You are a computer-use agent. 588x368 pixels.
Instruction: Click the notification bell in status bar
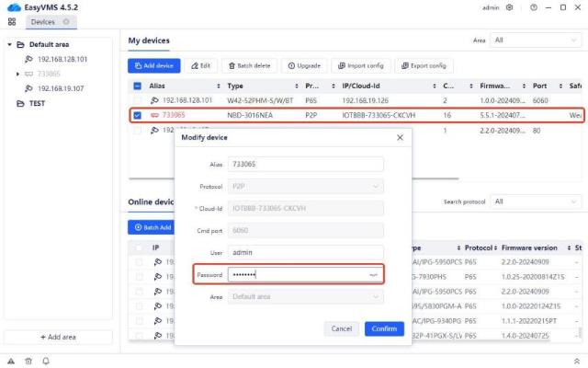tap(45, 360)
